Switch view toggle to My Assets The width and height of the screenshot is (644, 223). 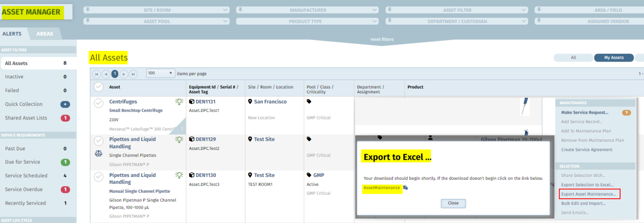click(614, 58)
